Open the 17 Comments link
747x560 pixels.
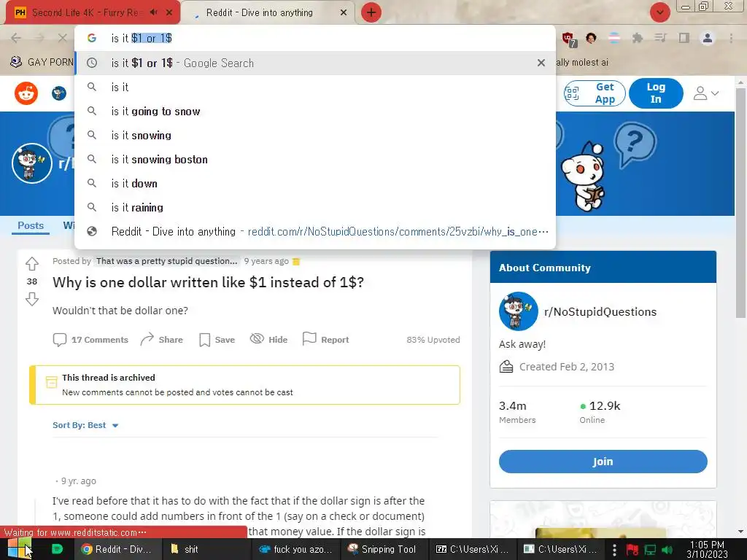[x=90, y=340]
